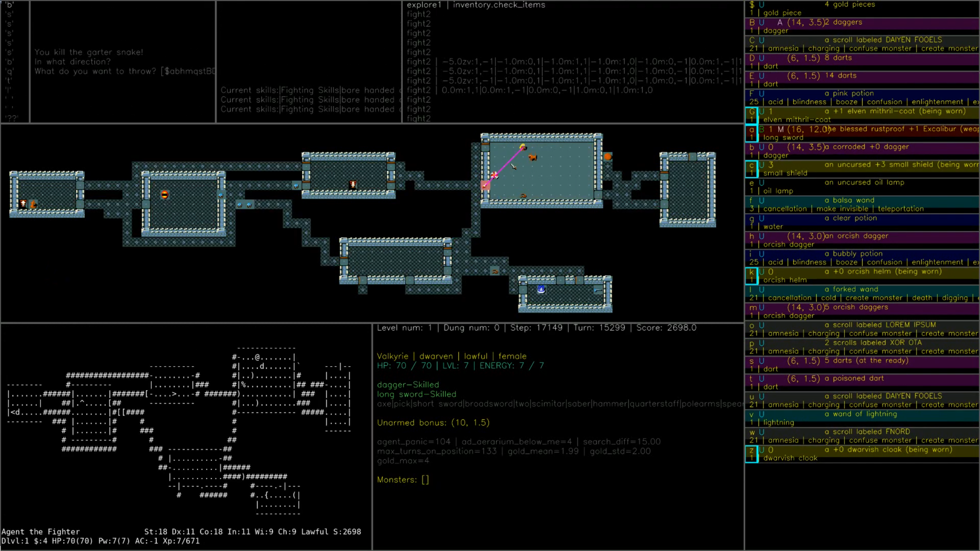Click the doorway tile in the far-right room's top wall
The height and width of the screenshot is (551, 980).
692,156
